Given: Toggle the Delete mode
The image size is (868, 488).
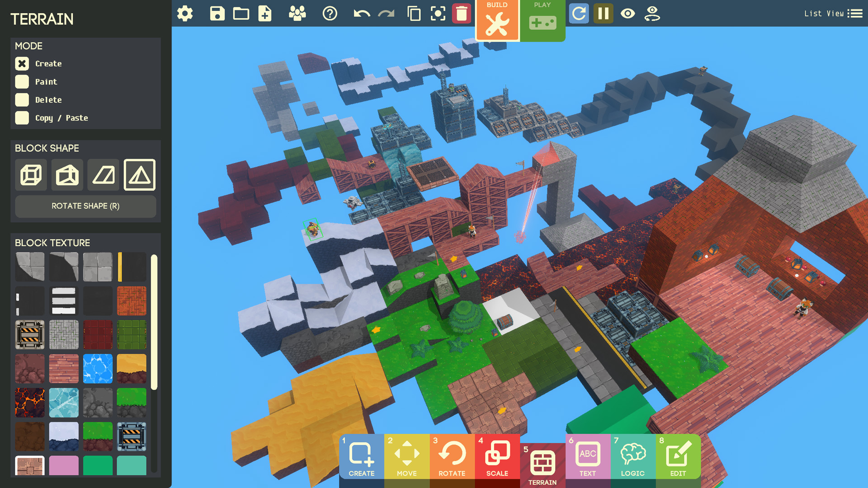Looking at the screenshot, I should pos(21,99).
